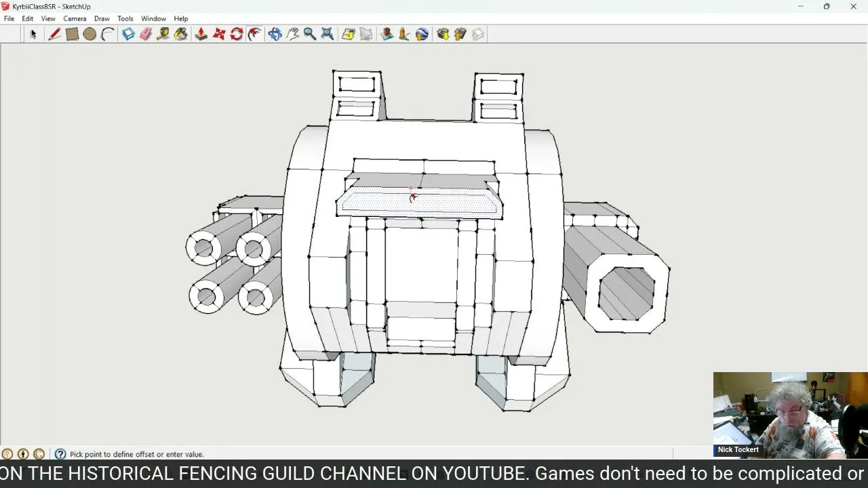Click the first status bar geo-location icon
This screenshot has width=868, height=488.
point(7,454)
